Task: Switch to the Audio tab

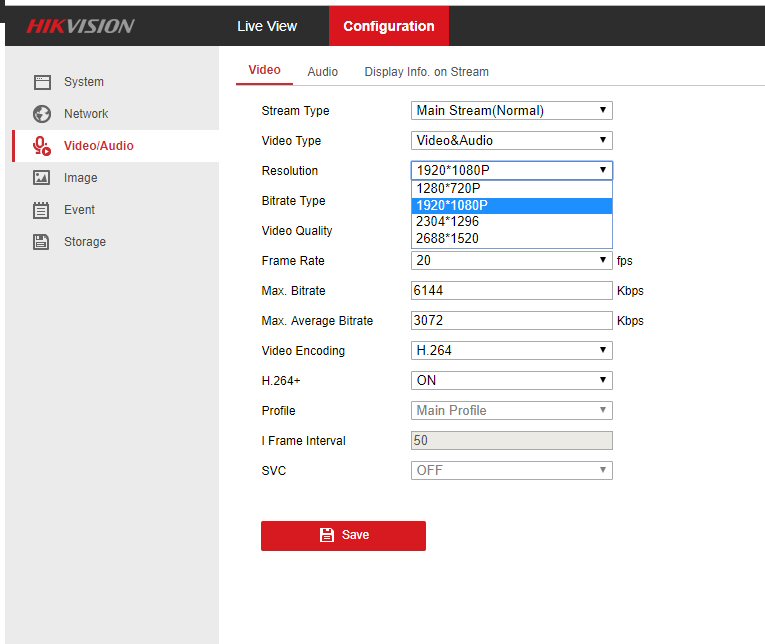Action: 322,72
